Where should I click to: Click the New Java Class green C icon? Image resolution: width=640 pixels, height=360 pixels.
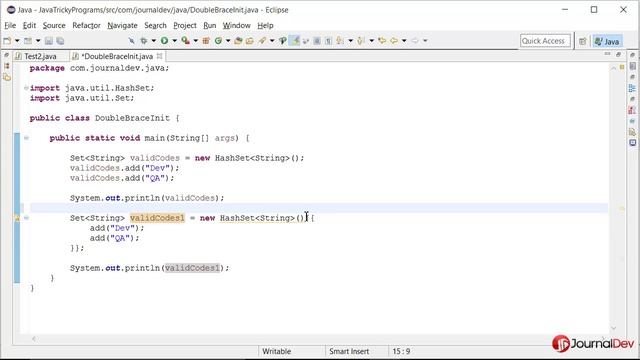click(218, 41)
